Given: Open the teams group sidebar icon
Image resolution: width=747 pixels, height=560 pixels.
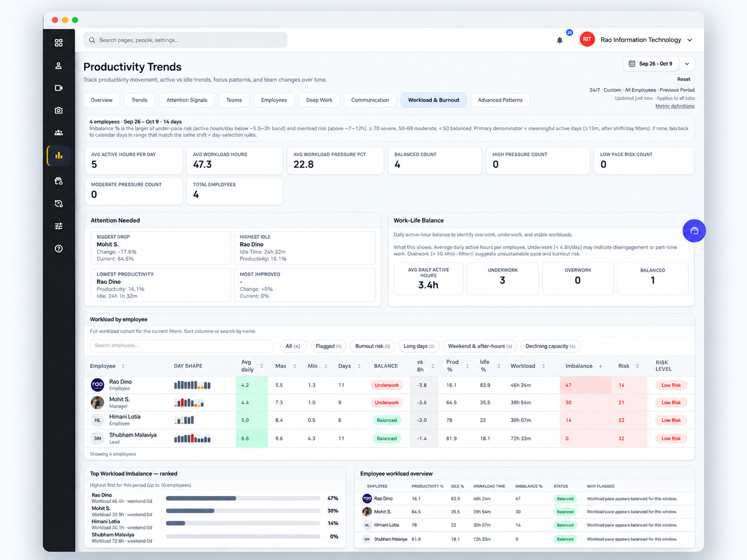Looking at the screenshot, I should point(59,133).
